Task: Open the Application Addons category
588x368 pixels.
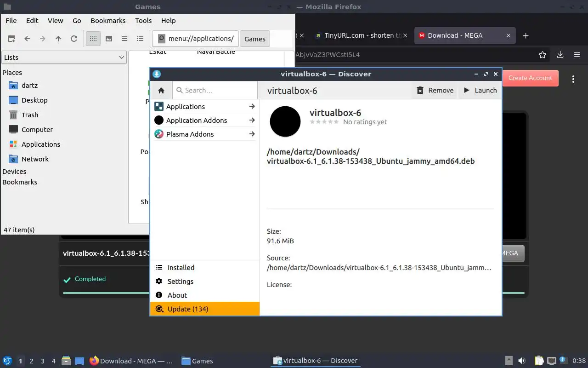Action: 205,120
